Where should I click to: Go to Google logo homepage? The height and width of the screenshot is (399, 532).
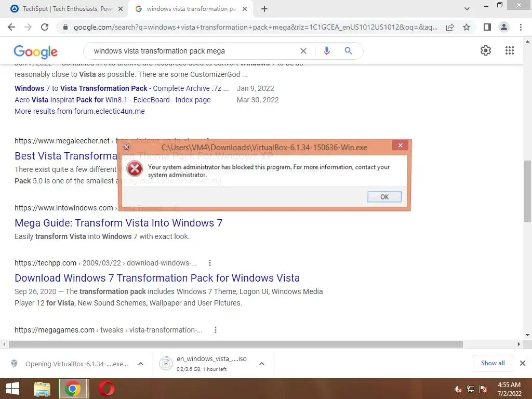point(36,51)
